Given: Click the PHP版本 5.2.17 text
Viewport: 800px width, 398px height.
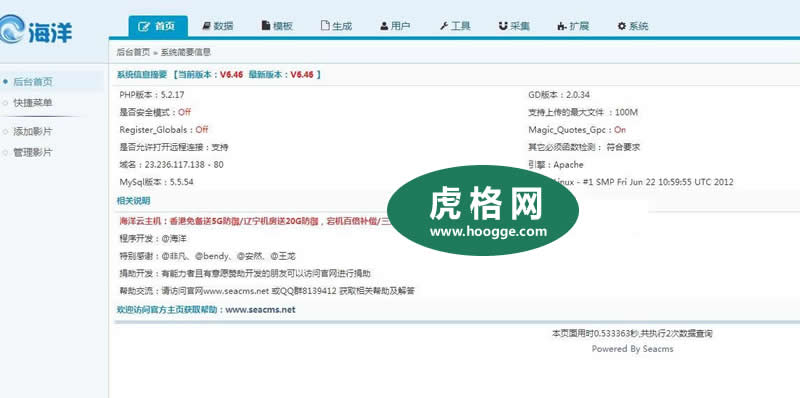Looking at the screenshot, I should [x=152, y=95].
